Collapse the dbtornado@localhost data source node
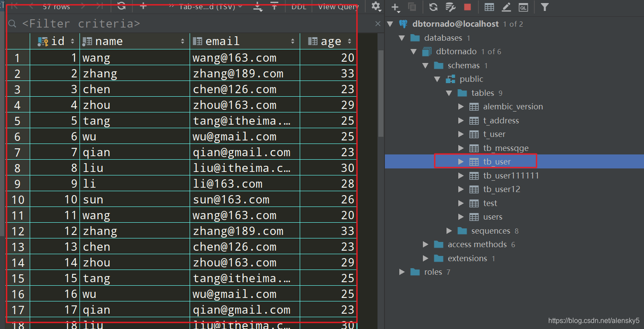This screenshot has width=644, height=329. point(391,24)
